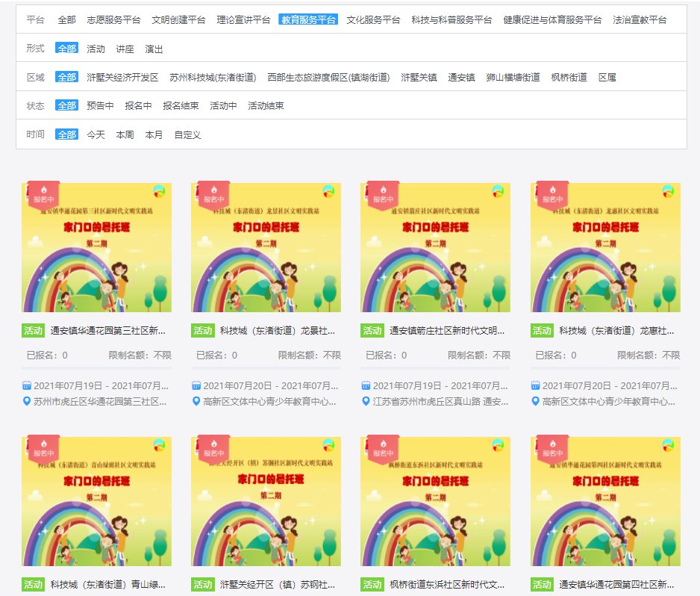Viewport: 700px width, 596px height.
Task: Switch to the 志愿服务平台 platform tab
Action: click(113, 20)
